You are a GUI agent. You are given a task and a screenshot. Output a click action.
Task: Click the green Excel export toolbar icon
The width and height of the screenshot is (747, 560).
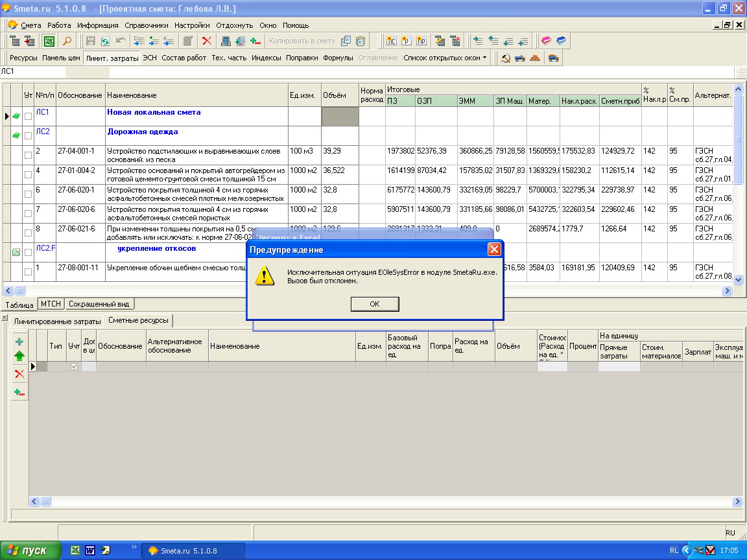click(49, 41)
